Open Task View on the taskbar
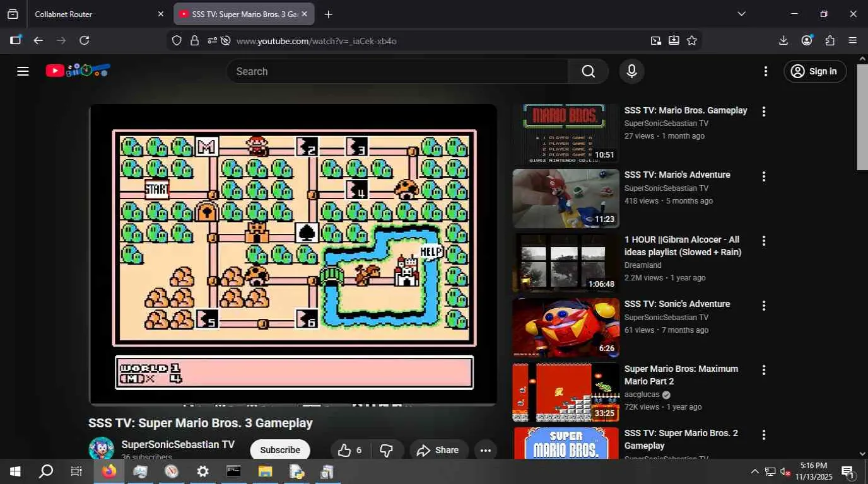The image size is (868, 484). [x=76, y=471]
